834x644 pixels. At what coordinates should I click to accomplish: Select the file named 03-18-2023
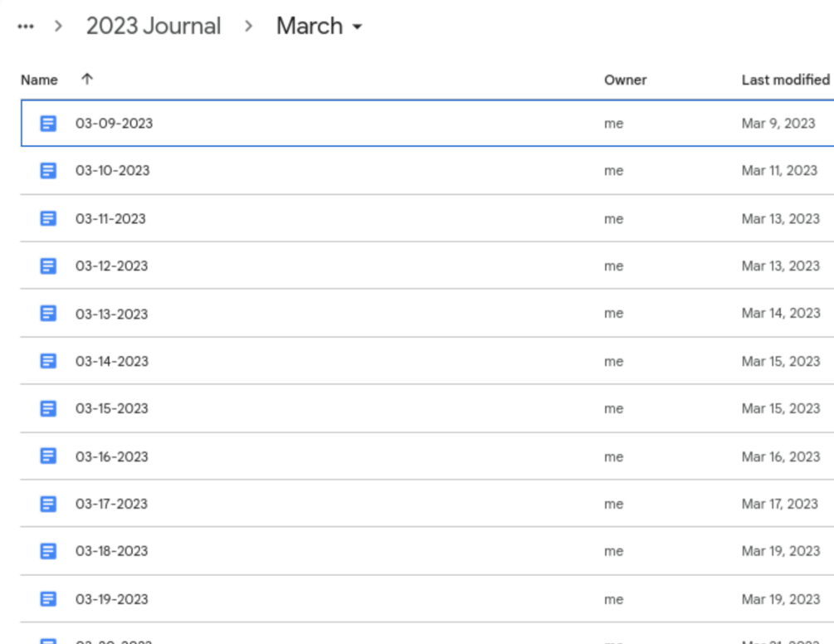click(x=112, y=551)
